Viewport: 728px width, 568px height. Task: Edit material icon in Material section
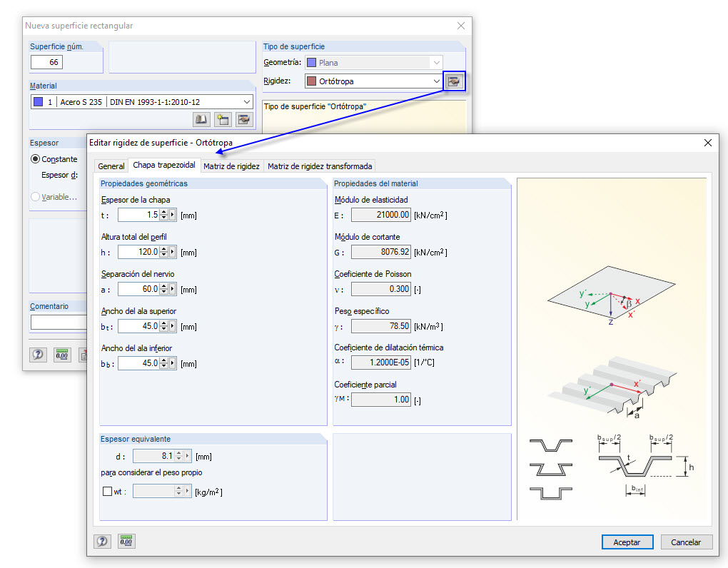pyautogui.click(x=244, y=120)
